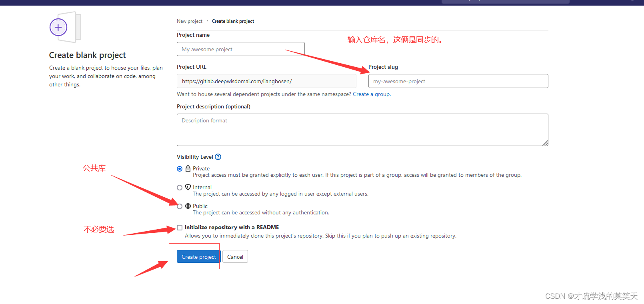Select the Public visibility radio button

[180, 206]
